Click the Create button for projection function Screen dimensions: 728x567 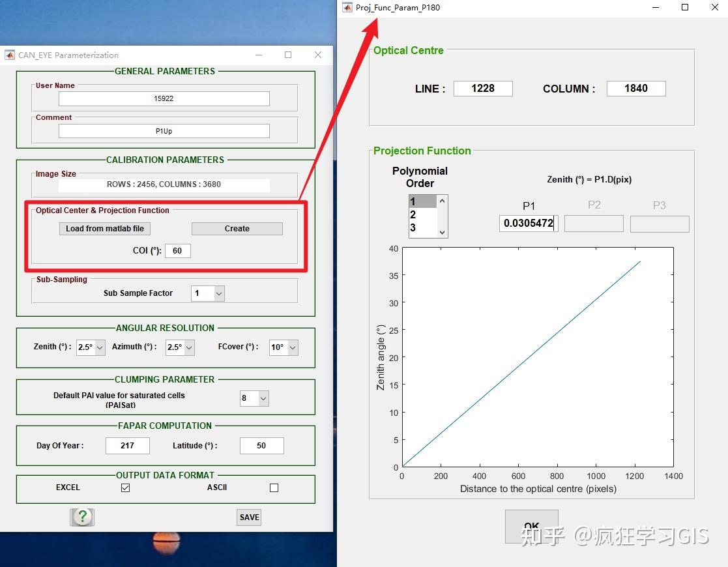[x=237, y=229]
